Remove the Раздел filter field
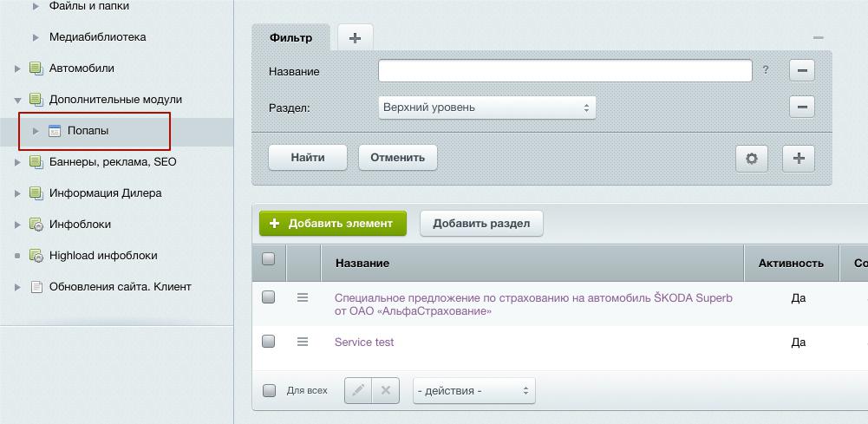Screen dimensions: 868x424 [x=801, y=107]
